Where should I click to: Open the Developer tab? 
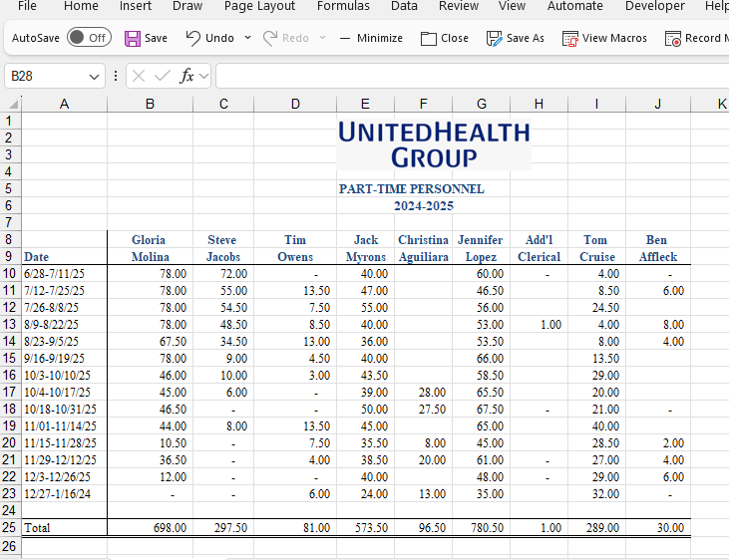coord(654,6)
